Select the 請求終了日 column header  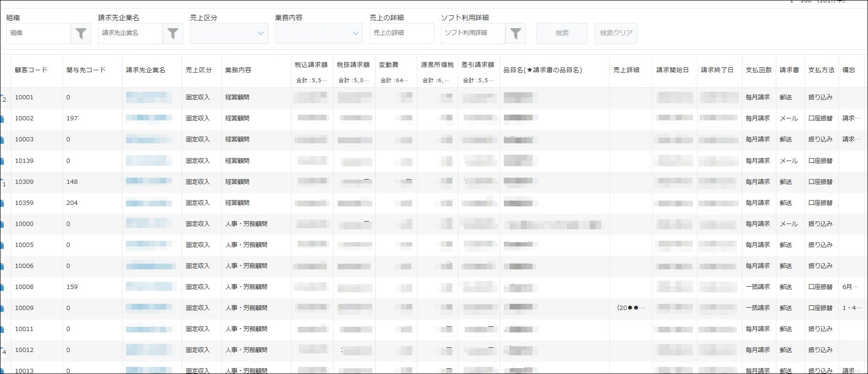tap(717, 70)
